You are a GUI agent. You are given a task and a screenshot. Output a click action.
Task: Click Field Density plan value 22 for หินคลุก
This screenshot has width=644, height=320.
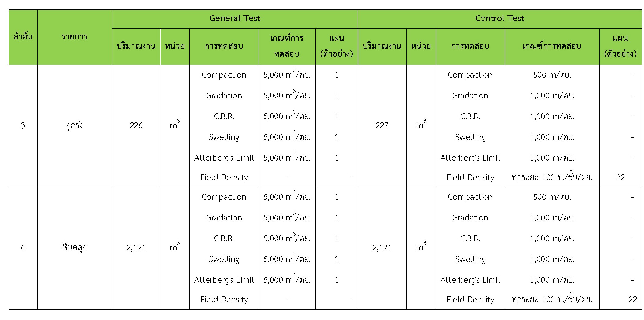tap(632, 300)
